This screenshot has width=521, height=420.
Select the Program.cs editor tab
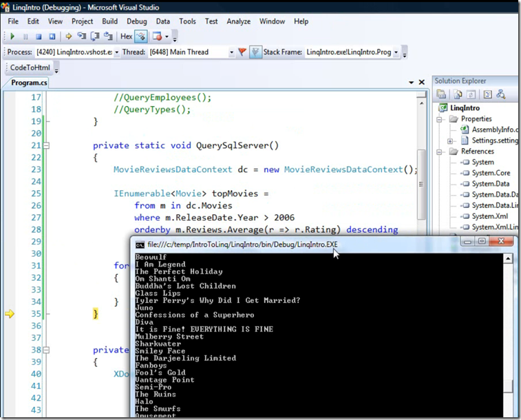pos(29,83)
